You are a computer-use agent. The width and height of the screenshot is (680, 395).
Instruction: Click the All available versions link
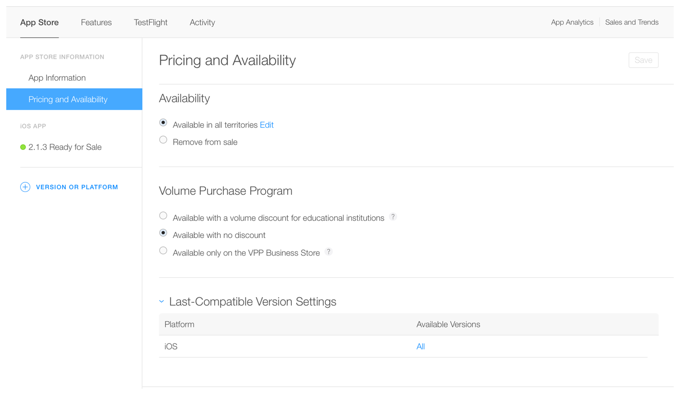pos(421,346)
